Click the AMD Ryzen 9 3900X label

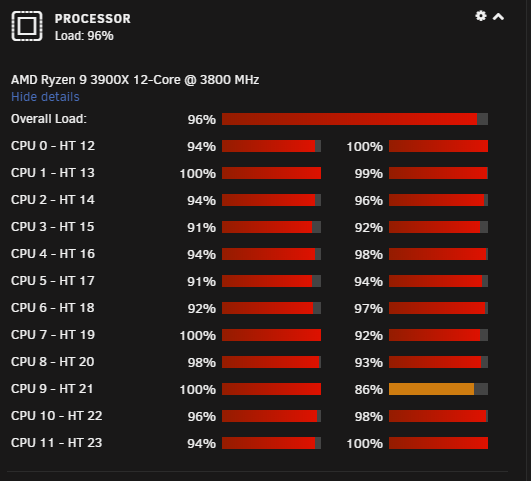click(x=135, y=80)
